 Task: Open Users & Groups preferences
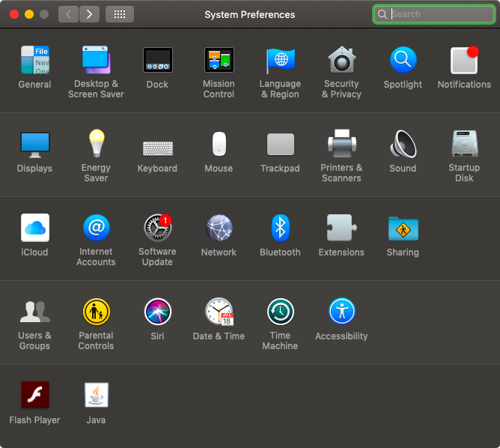[34, 312]
